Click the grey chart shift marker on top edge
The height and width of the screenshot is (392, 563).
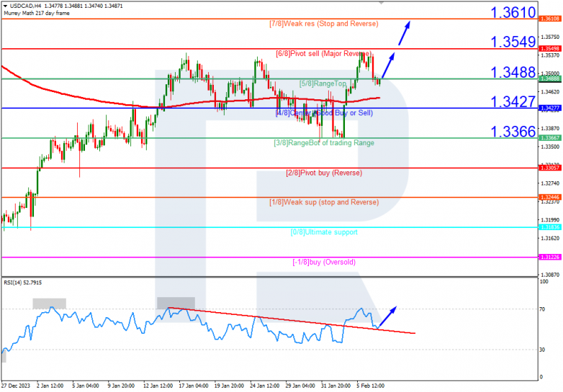(381, 2)
